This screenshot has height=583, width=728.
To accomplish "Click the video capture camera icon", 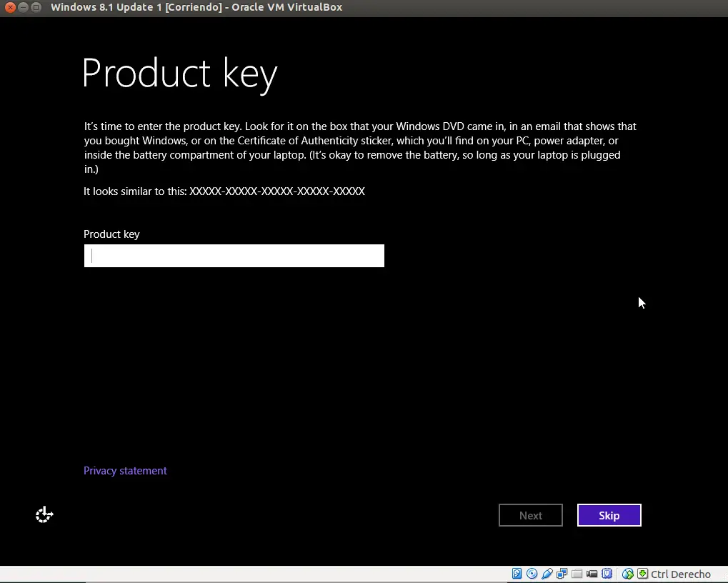I will coord(592,574).
